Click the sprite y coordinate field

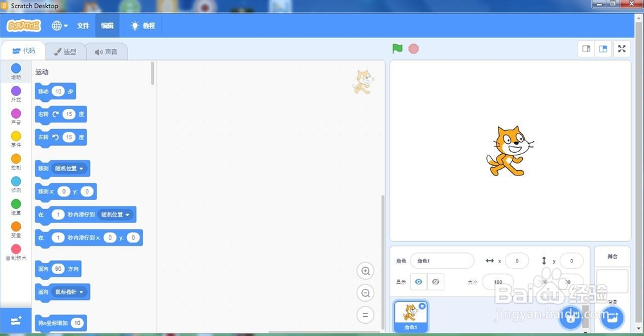click(x=571, y=261)
